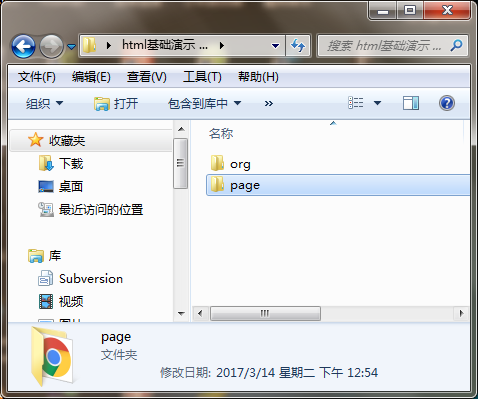Open the view options dropdown arrow

pos(377,103)
